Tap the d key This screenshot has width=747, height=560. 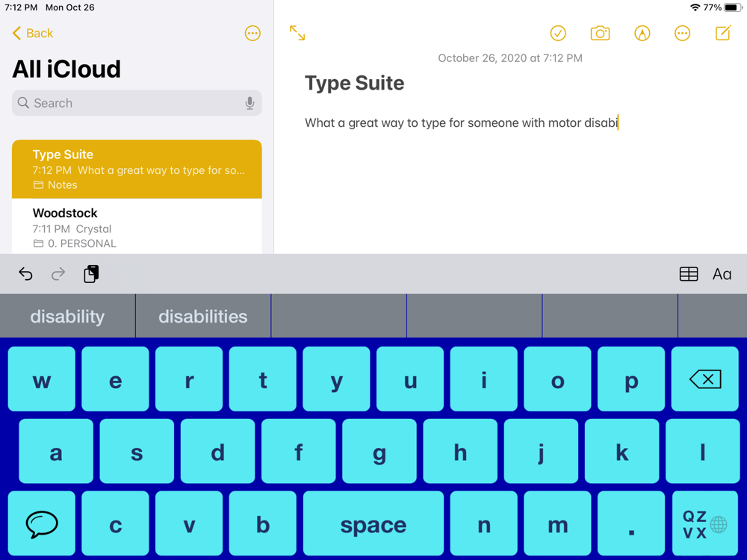[217, 452]
